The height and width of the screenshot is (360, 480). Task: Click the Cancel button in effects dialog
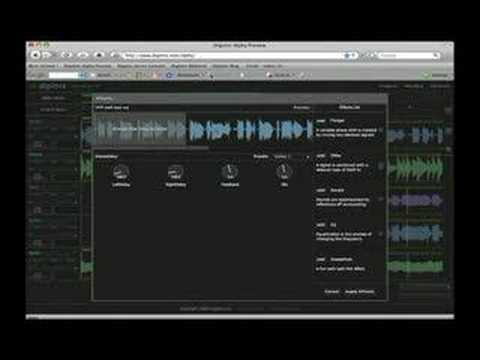coord(332,292)
